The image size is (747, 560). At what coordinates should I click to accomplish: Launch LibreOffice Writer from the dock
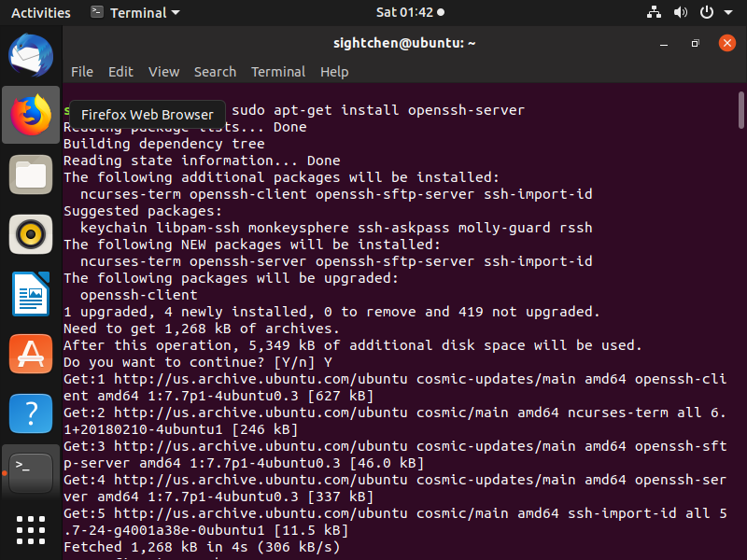(31, 294)
